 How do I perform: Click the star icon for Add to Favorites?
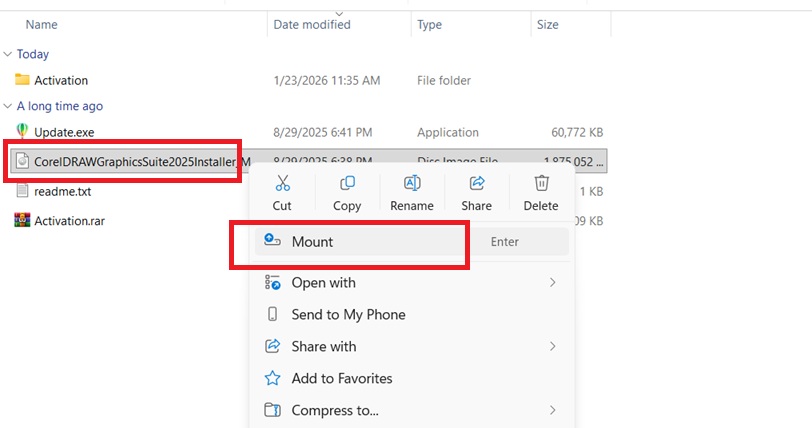pyautogui.click(x=272, y=378)
